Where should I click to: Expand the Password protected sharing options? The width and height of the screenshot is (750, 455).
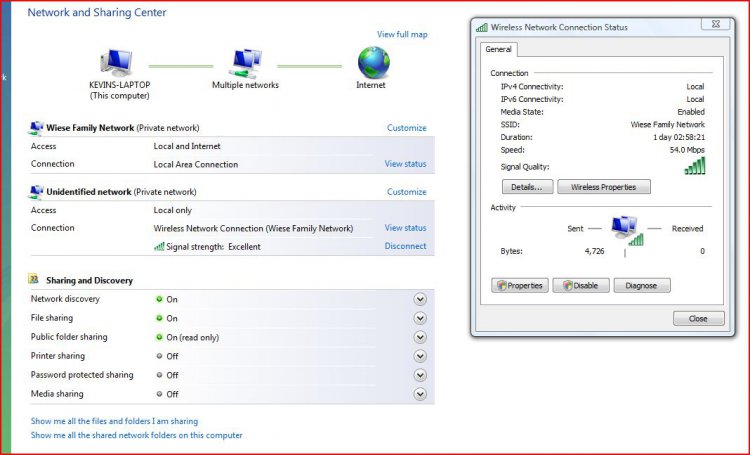tap(420, 375)
